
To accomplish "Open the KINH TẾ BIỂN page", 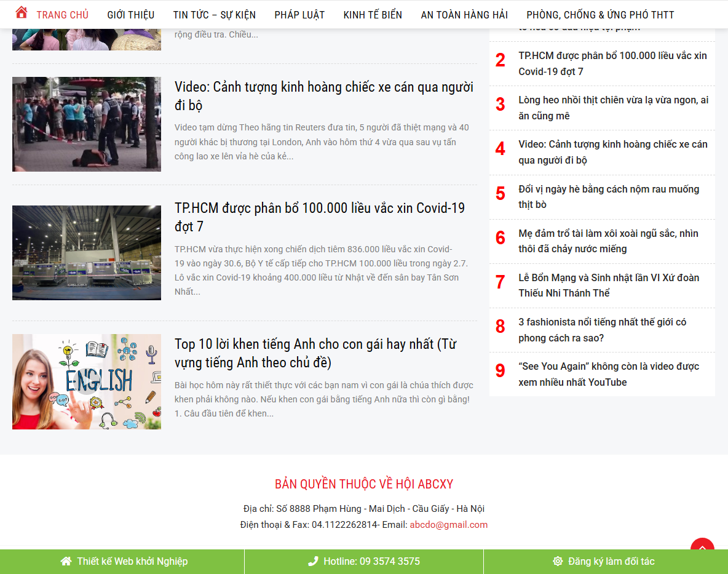I will 373,14.
